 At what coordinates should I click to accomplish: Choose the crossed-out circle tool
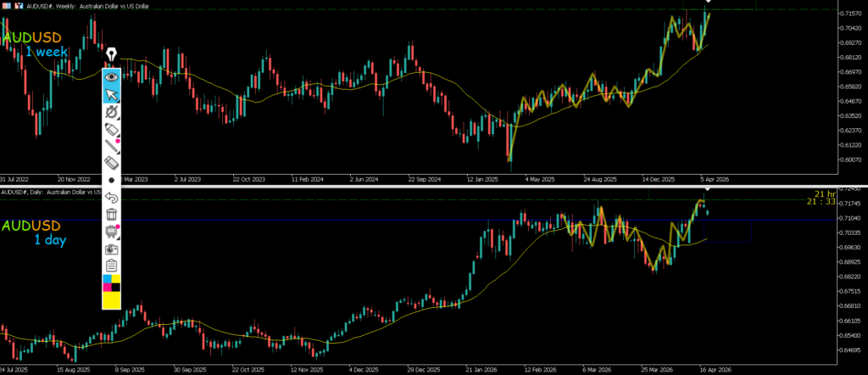pos(111,111)
